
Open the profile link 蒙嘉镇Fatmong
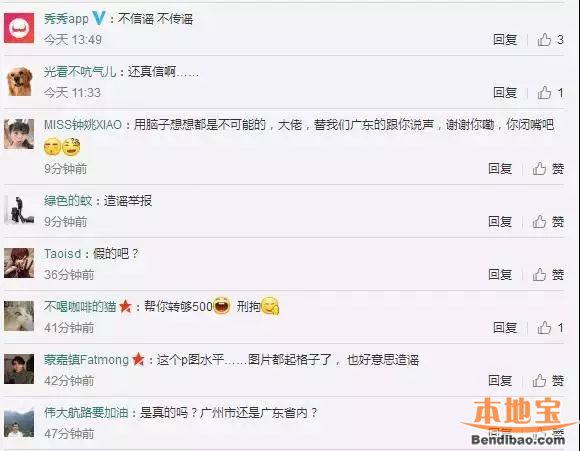click(86, 360)
